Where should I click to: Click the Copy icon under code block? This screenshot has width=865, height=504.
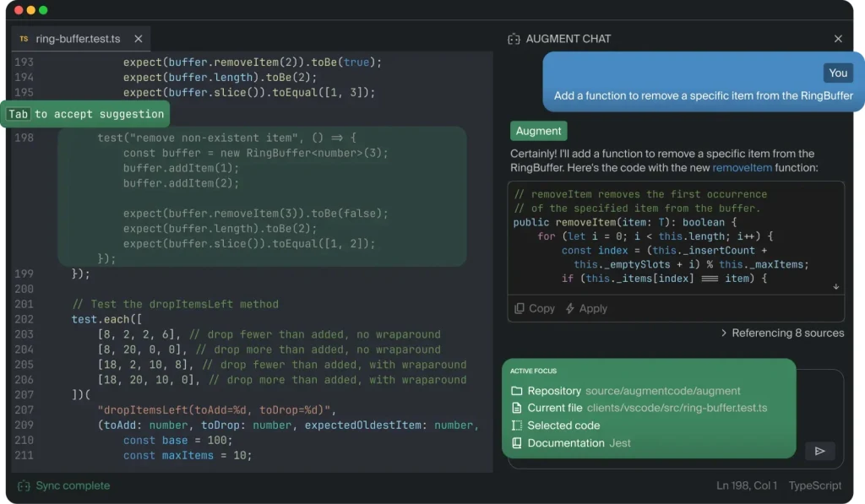(520, 308)
